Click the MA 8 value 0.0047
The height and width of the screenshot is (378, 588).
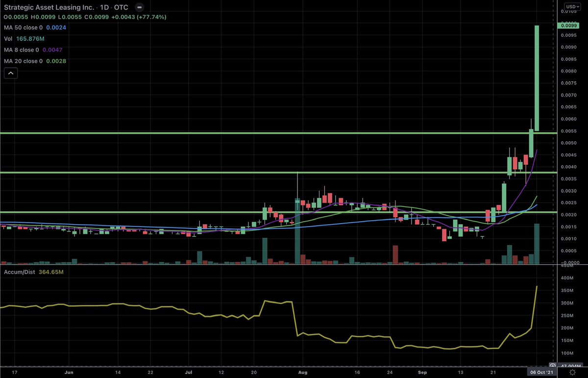click(x=52, y=50)
